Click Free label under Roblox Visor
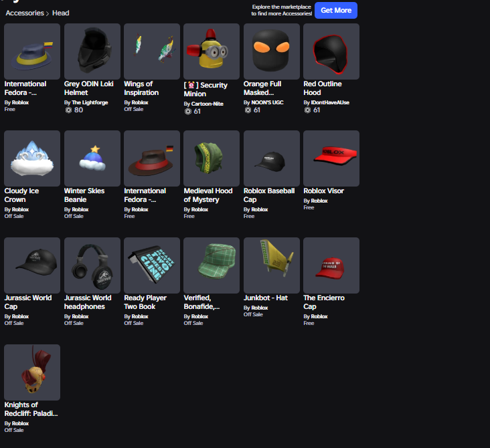The width and height of the screenshot is (490, 448). pyautogui.click(x=309, y=207)
